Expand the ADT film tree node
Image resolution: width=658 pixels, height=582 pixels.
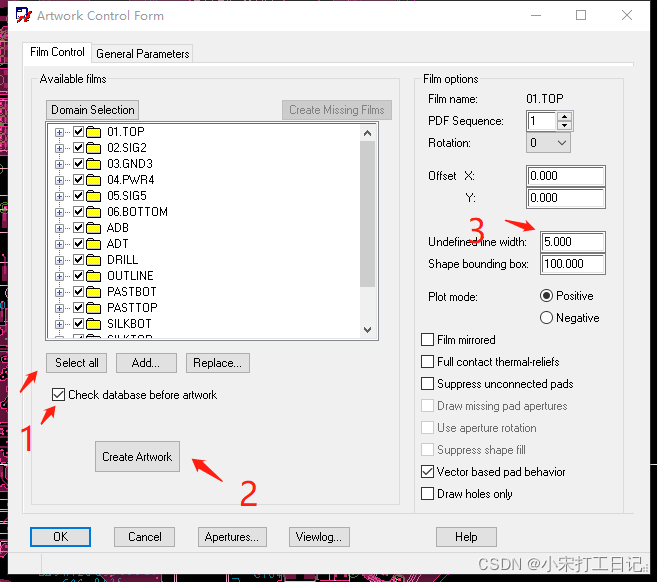(x=60, y=244)
